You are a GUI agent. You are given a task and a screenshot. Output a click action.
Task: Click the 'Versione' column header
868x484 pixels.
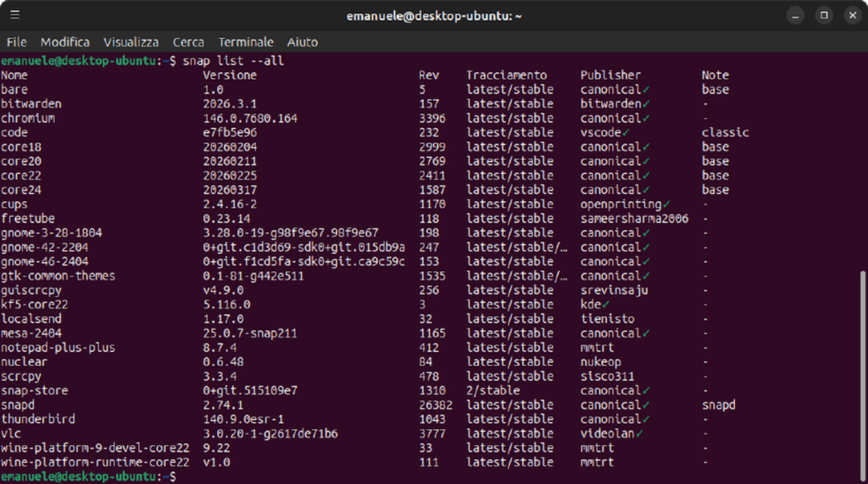230,75
